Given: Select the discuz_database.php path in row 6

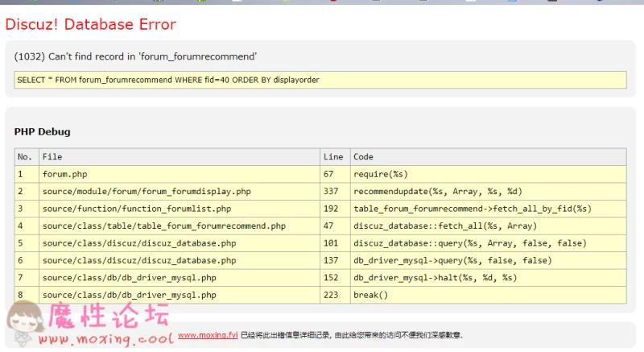Looking at the screenshot, I should pos(139,260).
